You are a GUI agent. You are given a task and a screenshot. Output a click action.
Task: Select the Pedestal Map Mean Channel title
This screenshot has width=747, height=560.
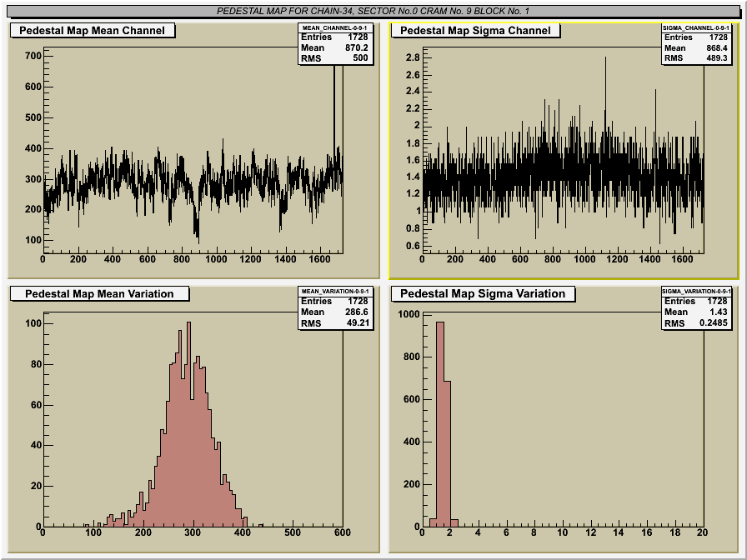[x=92, y=31]
